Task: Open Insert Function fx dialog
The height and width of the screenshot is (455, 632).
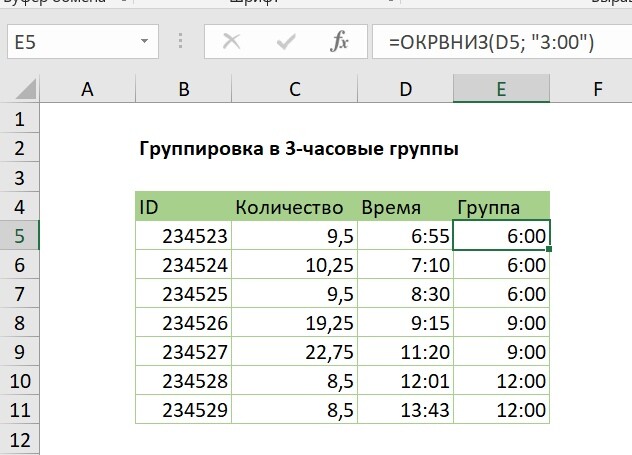Action: 339,41
